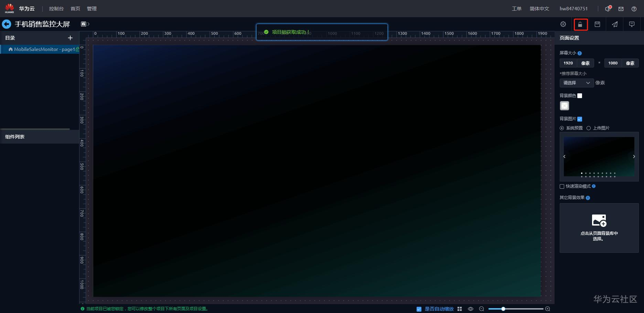Open the 简体中文 language menu
The height and width of the screenshot is (313, 644).
[x=539, y=9]
